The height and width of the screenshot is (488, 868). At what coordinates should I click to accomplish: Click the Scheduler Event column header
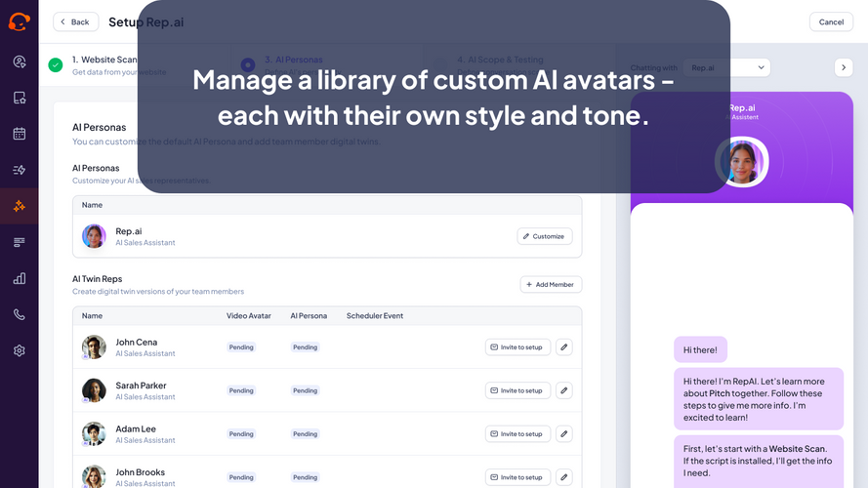coord(375,316)
